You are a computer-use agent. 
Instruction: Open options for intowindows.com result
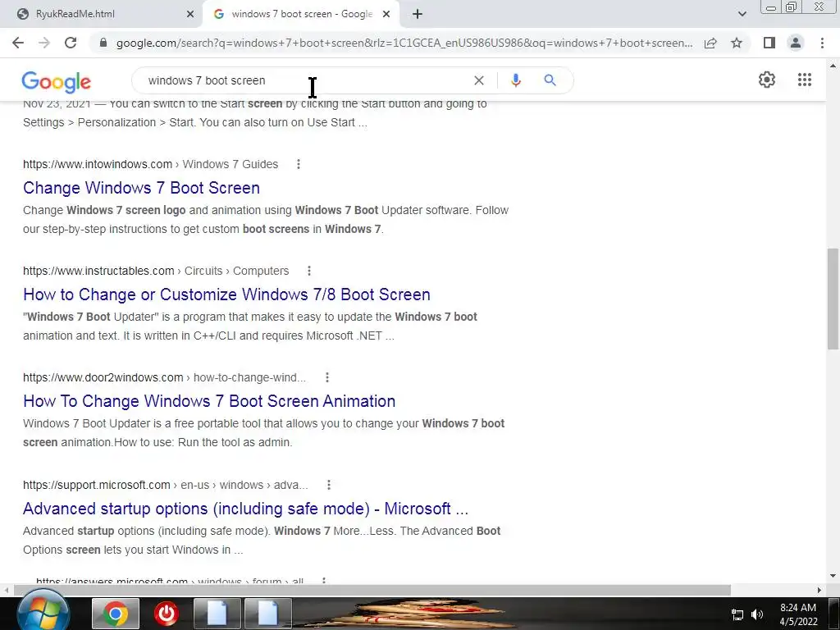click(x=299, y=164)
